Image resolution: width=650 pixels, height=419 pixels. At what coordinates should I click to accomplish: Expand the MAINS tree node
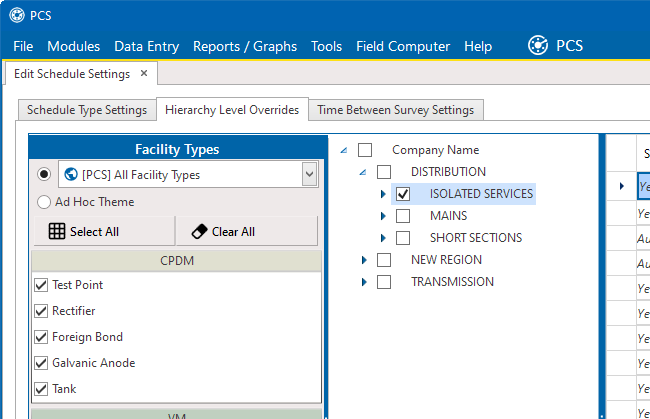pyautogui.click(x=383, y=216)
